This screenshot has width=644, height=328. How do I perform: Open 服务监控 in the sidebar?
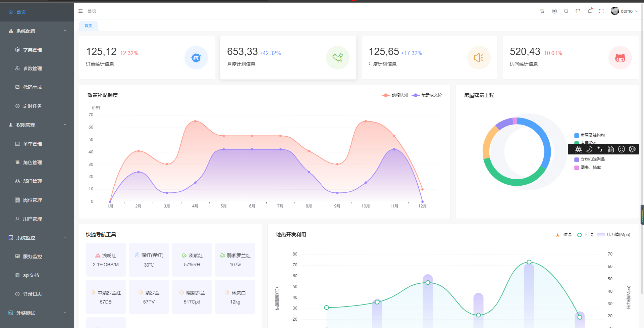[x=37, y=256]
